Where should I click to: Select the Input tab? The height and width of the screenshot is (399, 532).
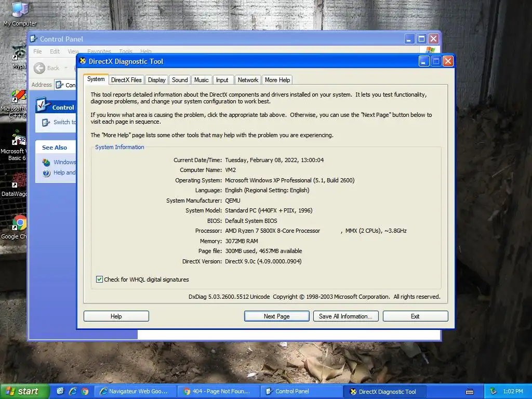pos(222,80)
